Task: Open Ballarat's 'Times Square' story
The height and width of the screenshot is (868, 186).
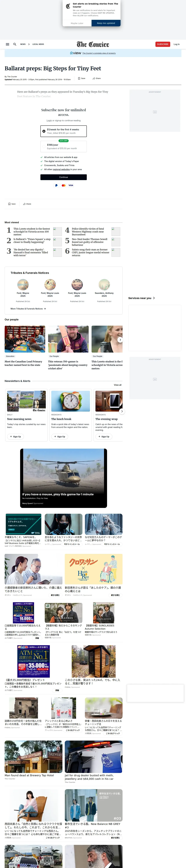Action: pyautogui.click(x=32, y=241)
